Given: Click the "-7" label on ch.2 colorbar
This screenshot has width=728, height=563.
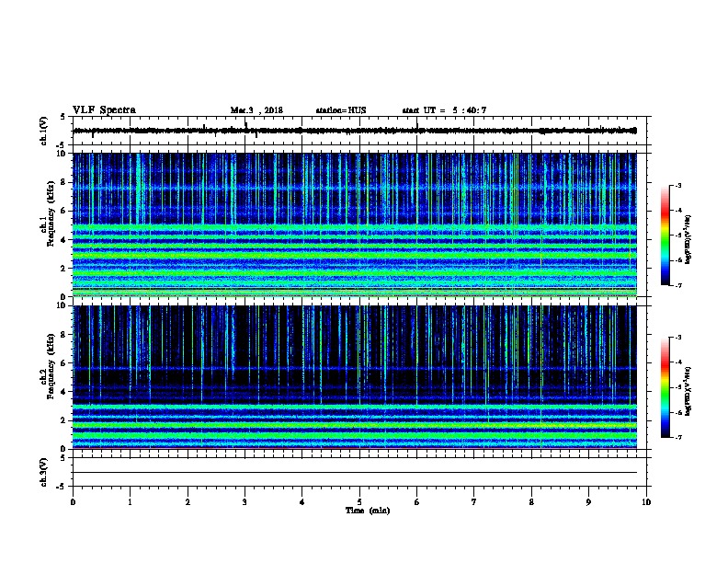Looking at the screenshot, I should tap(678, 437).
